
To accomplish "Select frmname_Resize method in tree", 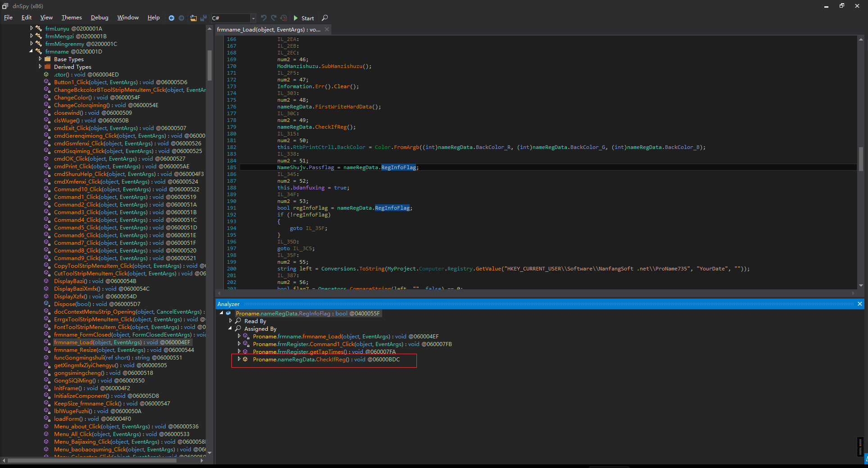I will click(x=124, y=350).
